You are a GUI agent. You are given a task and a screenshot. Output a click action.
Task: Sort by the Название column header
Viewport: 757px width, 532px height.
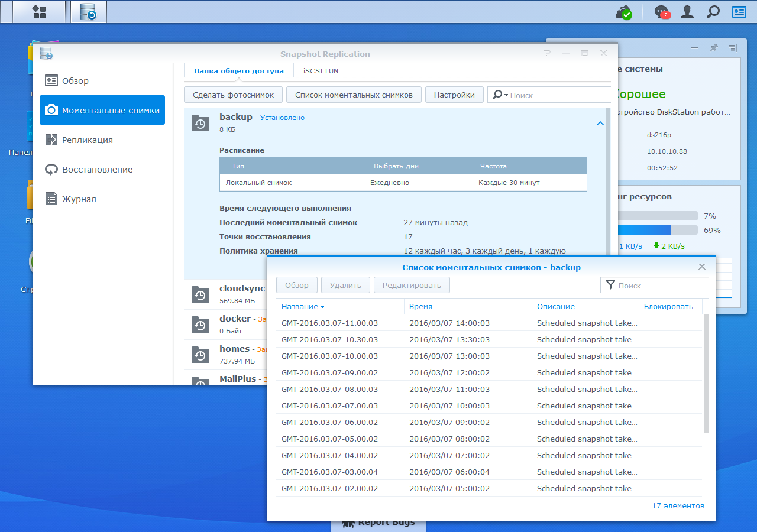(340, 307)
